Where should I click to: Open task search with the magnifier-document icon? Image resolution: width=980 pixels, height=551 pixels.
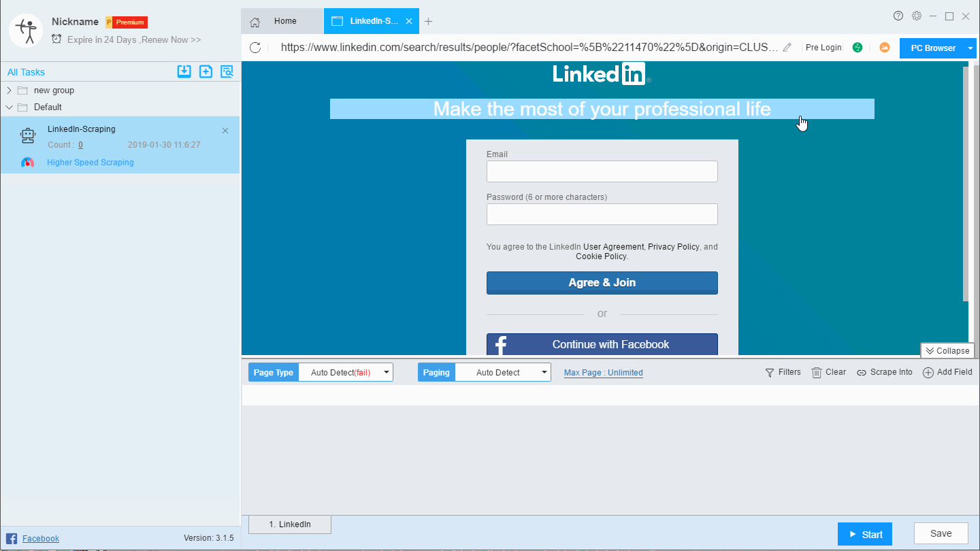pyautogui.click(x=227, y=71)
